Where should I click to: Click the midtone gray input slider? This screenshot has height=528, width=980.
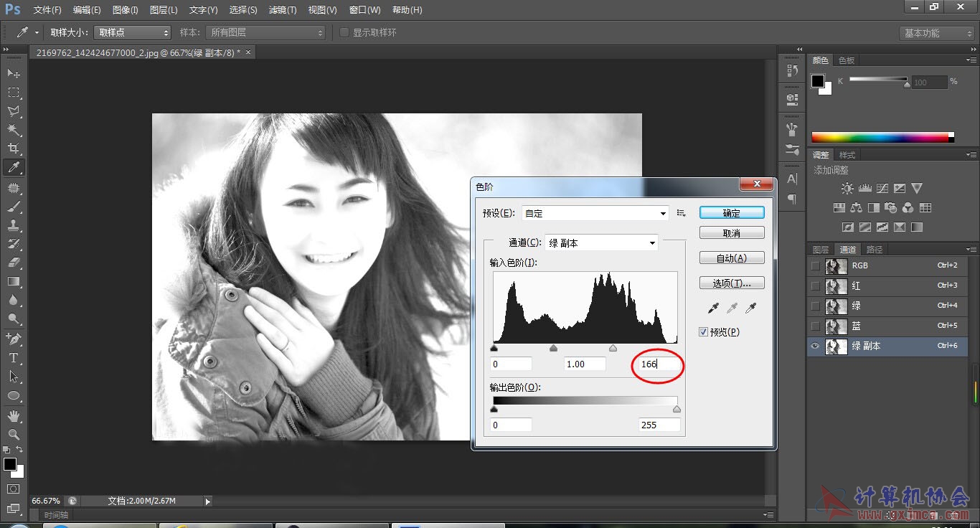pos(553,348)
